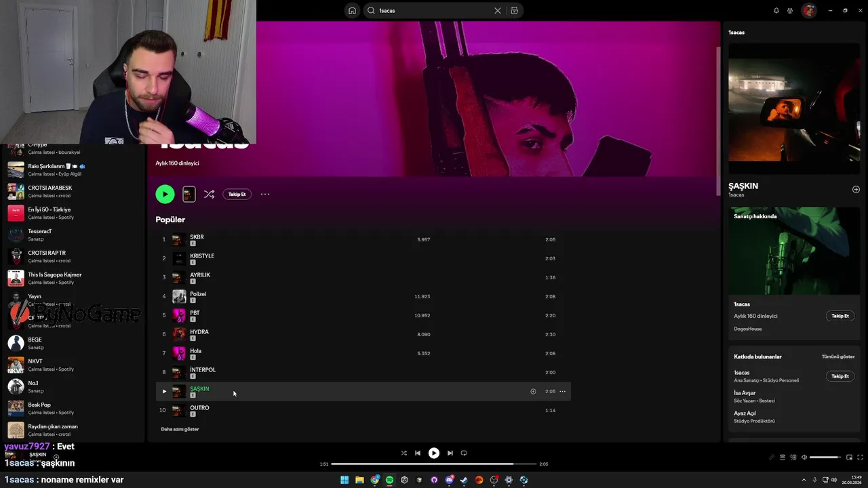
Task: Enter full screen player mode
Action: (860, 457)
